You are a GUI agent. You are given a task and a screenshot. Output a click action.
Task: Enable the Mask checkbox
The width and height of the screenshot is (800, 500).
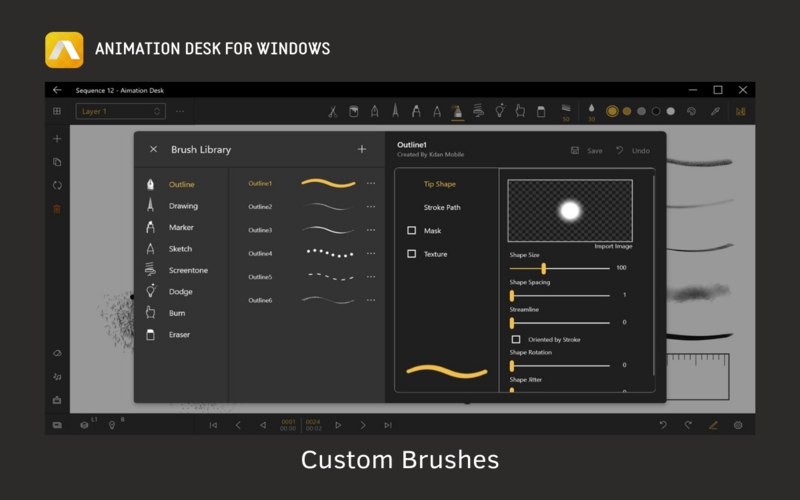pyautogui.click(x=411, y=231)
